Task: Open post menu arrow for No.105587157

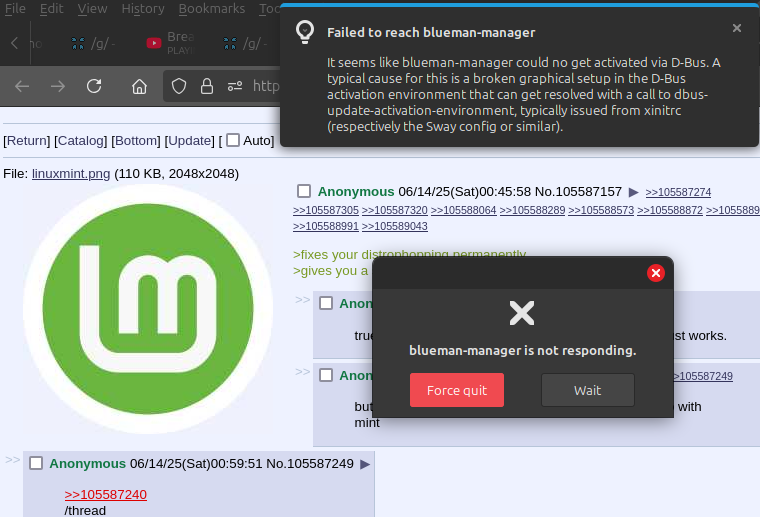Action: 633,192
